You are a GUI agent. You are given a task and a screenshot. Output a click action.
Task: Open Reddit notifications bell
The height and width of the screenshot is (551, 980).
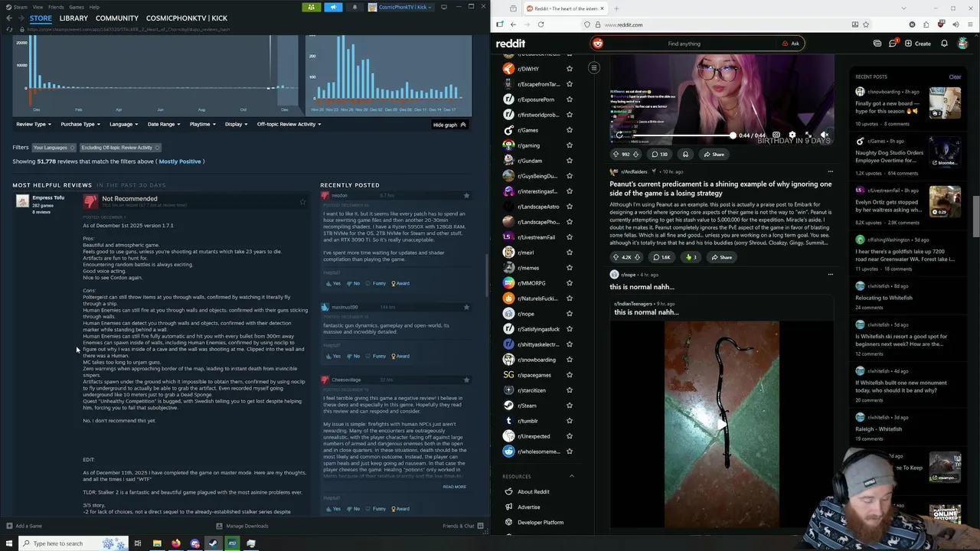(944, 44)
